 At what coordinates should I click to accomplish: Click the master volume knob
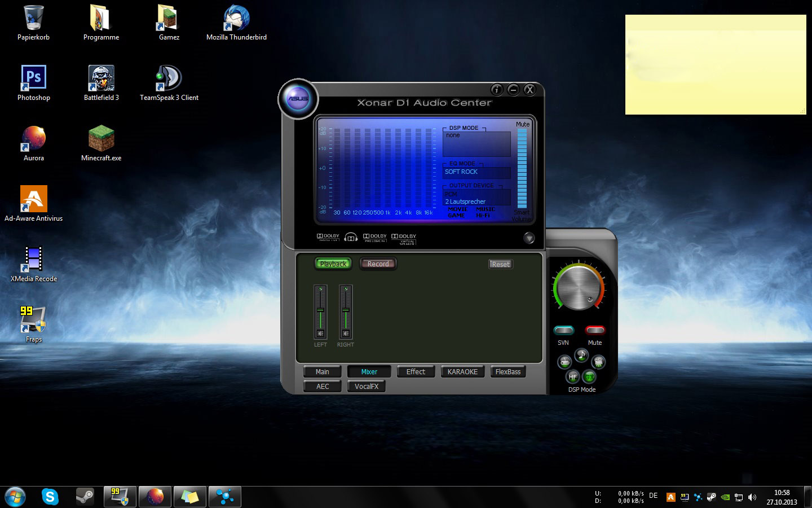coord(578,287)
